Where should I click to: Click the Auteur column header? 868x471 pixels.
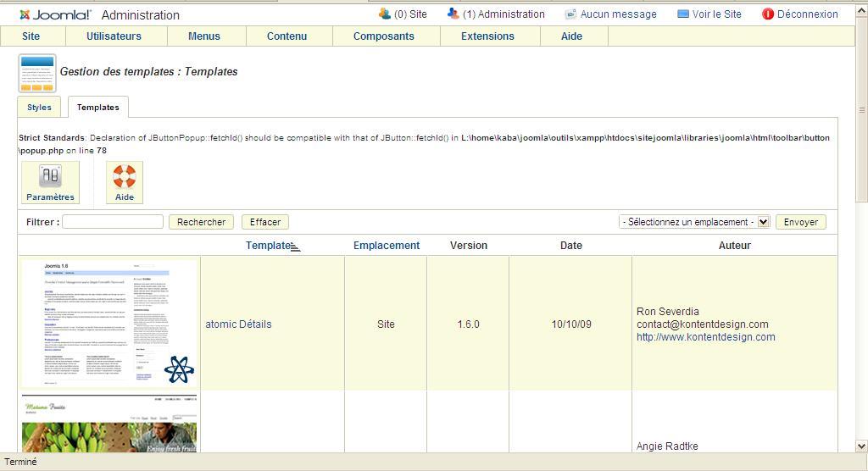point(735,245)
